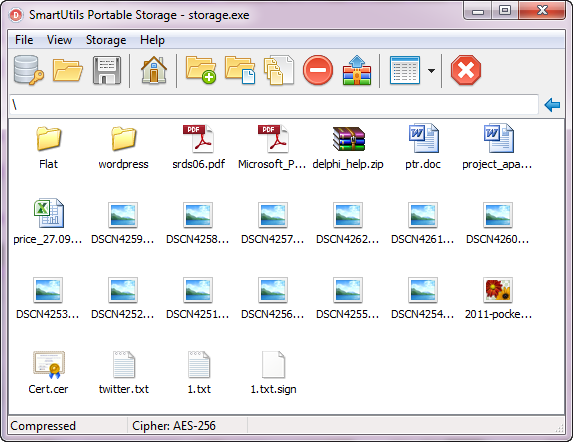Select the delphi_help.zip archive
Screen dimensions: 573x442
[348, 147]
